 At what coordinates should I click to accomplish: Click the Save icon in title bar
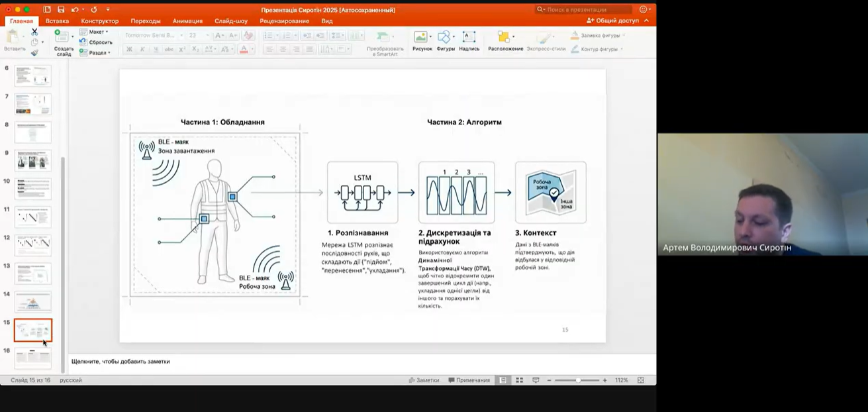(x=61, y=10)
